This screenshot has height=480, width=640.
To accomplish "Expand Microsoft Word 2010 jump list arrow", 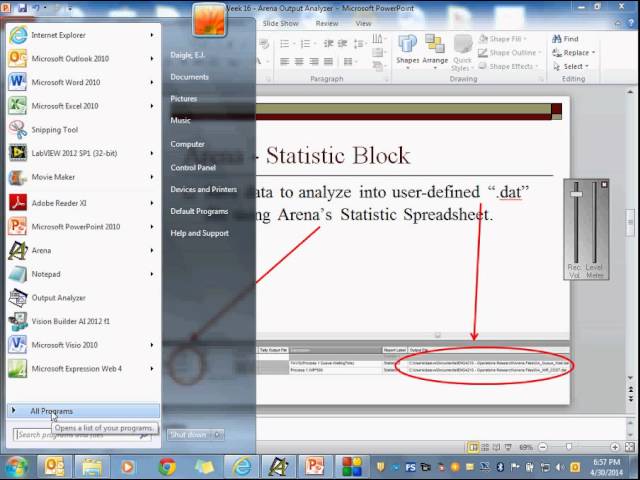I will (x=152, y=82).
